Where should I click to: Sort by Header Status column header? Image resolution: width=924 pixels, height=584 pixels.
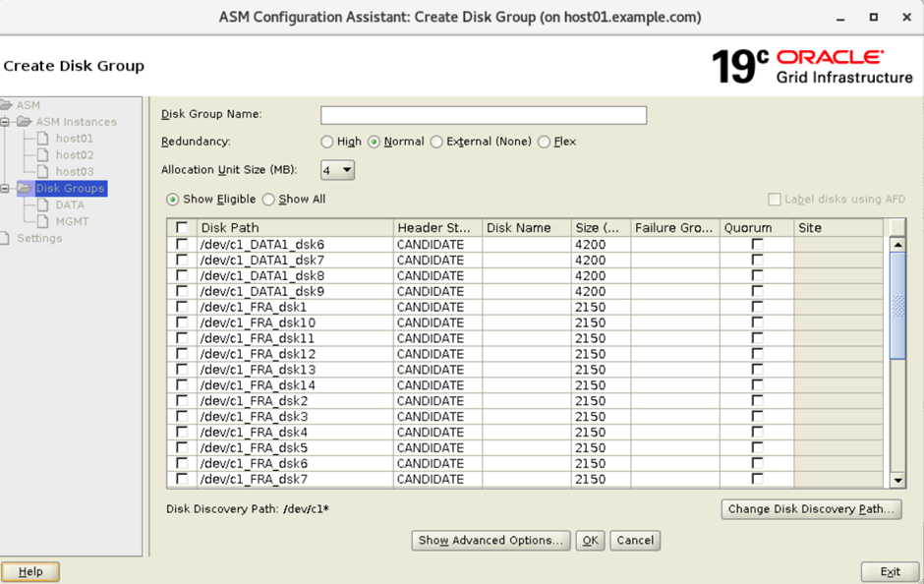(437, 227)
